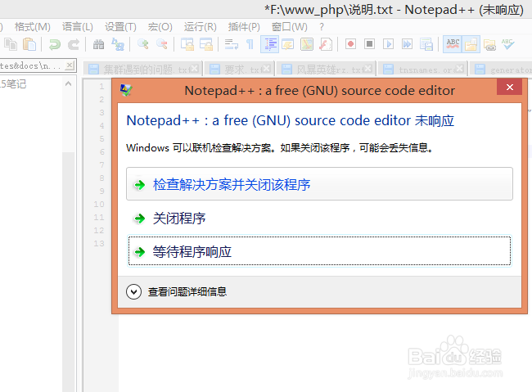Click the ABC checkmark spell icon
Screen dimensions: 532x392
pos(508,44)
